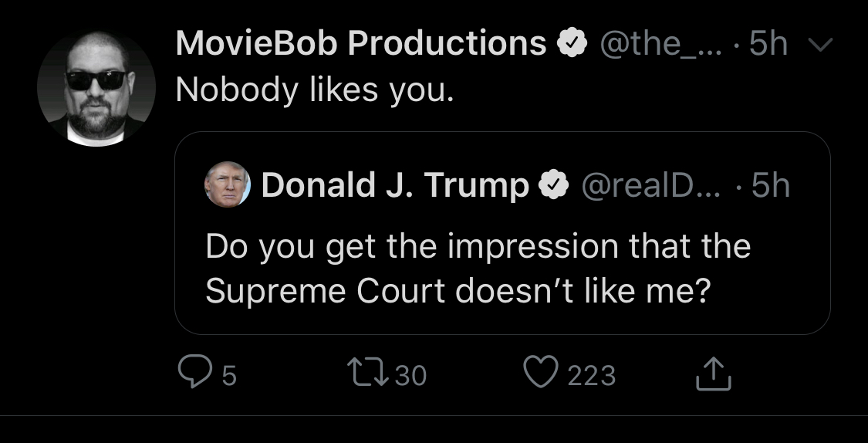Retweet using the arrows icon
This screenshot has width=868, height=443.
tap(367, 373)
